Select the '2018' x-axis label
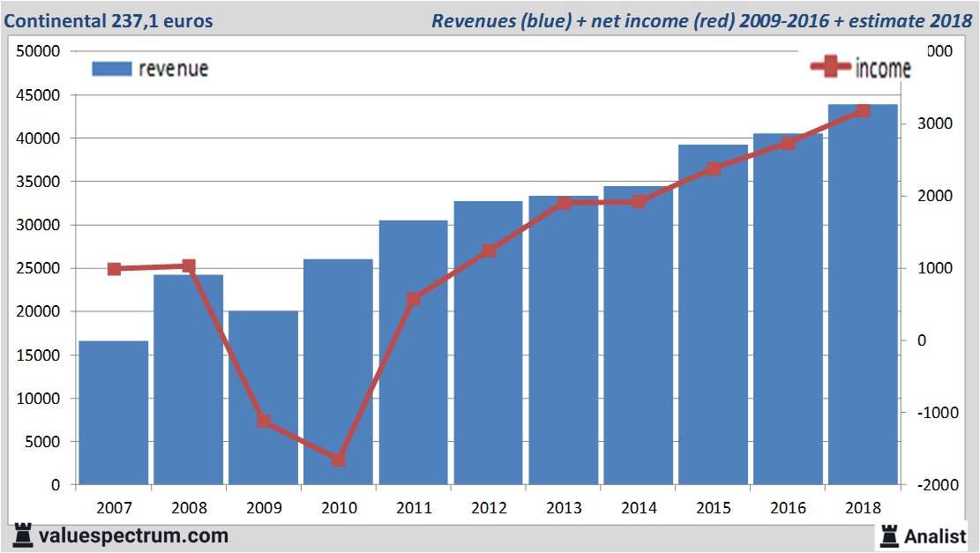 tap(864, 507)
